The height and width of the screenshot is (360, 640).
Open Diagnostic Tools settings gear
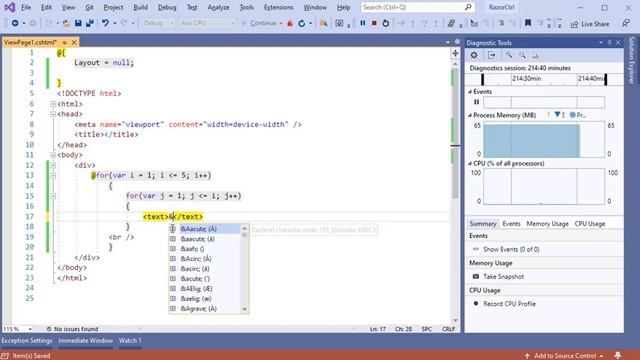coord(474,55)
